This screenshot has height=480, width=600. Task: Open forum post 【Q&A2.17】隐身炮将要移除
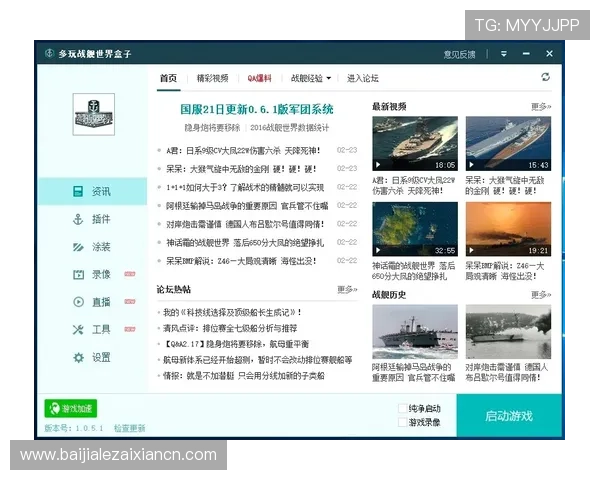coord(236,344)
